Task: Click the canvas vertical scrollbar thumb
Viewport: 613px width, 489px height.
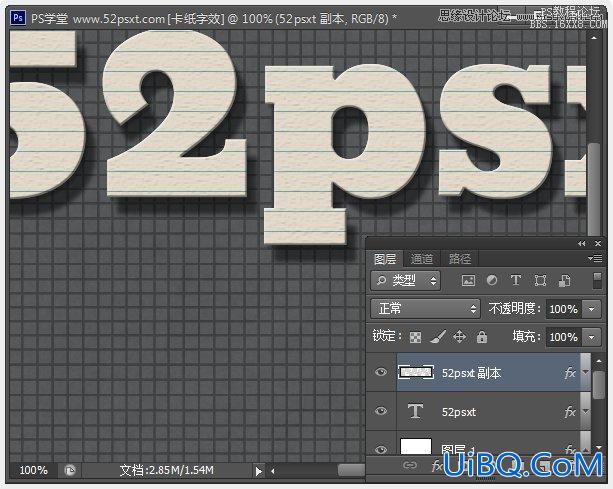Action: pos(594,190)
